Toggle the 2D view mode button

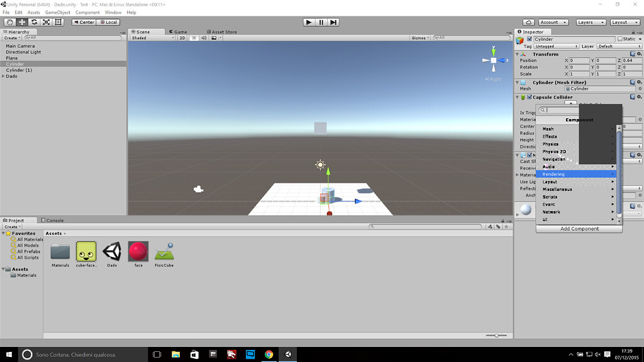pos(184,38)
